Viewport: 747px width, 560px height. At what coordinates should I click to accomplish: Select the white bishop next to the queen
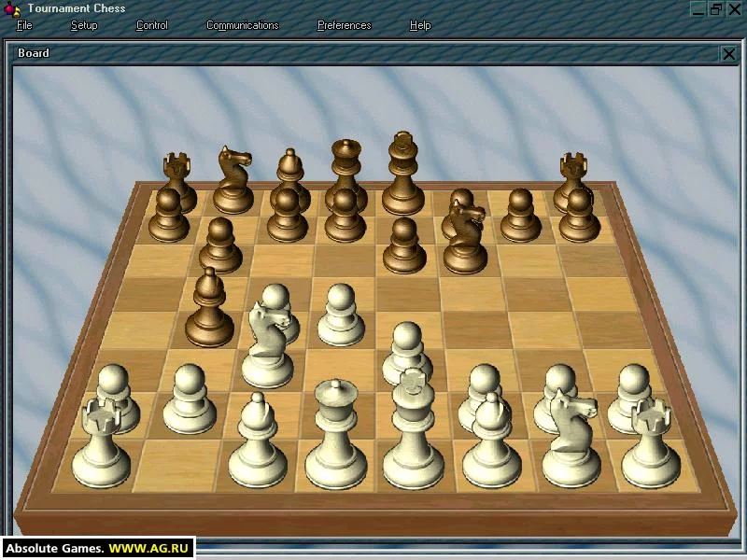point(258,441)
